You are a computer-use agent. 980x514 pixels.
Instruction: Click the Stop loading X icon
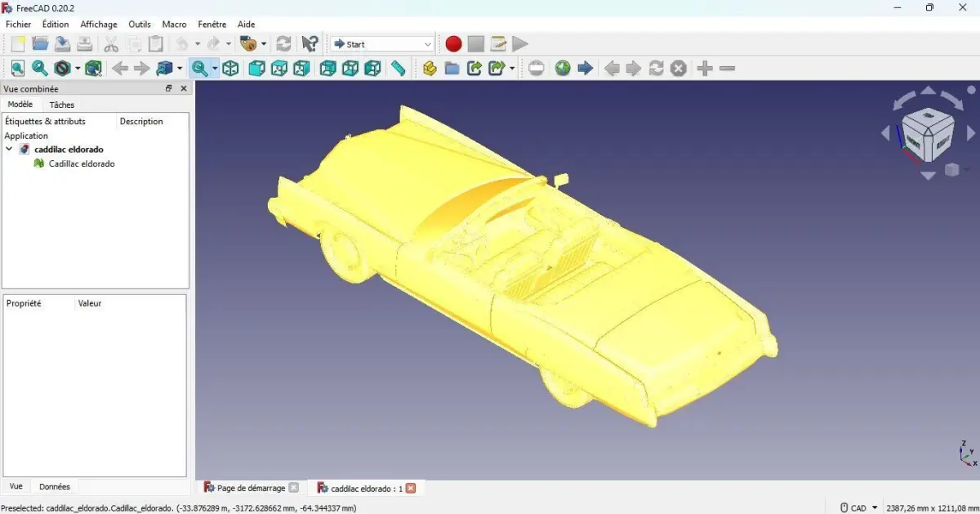(x=679, y=69)
